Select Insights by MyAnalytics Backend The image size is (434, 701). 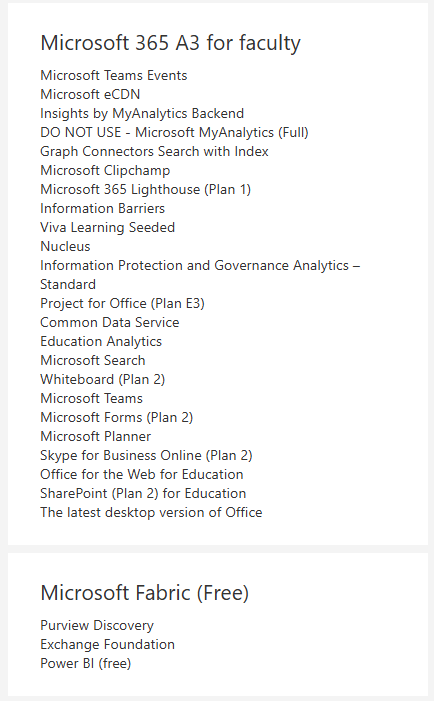point(142,114)
